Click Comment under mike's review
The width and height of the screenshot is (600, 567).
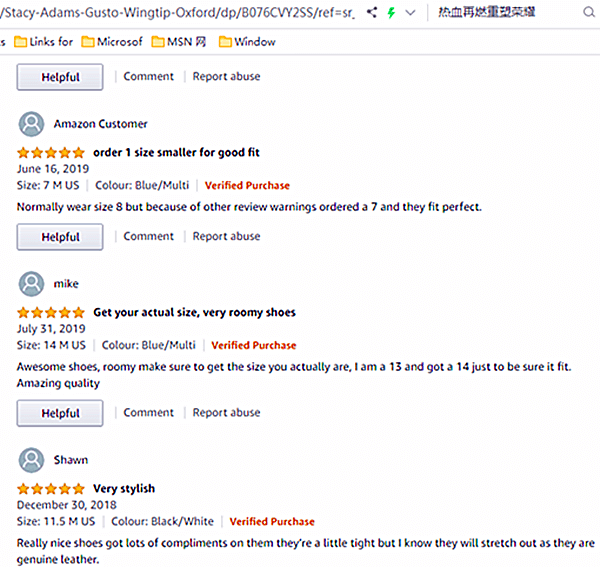coord(148,412)
